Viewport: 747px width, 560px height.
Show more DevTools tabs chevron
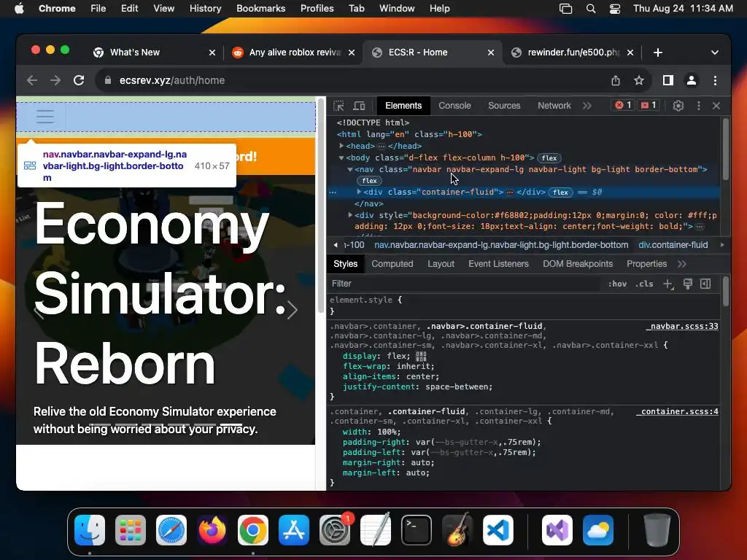(x=587, y=106)
